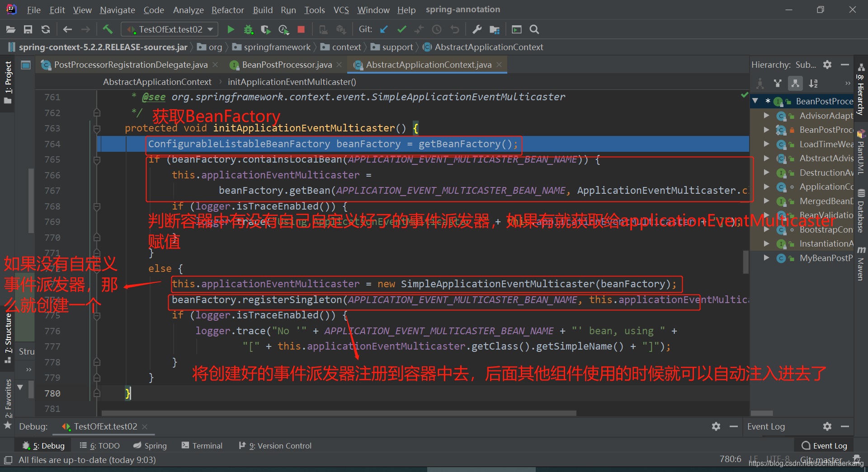868x472 pixels.
Task: Toggle the 1: Project tool window
Action: pyautogui.click(x=8, y=82)
